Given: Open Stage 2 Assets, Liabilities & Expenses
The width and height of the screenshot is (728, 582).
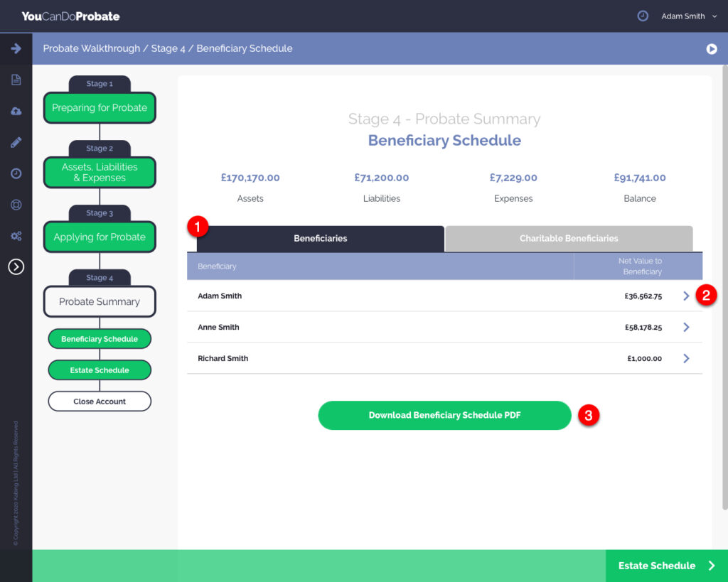Looking at the screenshot, I should coord(100,173).
